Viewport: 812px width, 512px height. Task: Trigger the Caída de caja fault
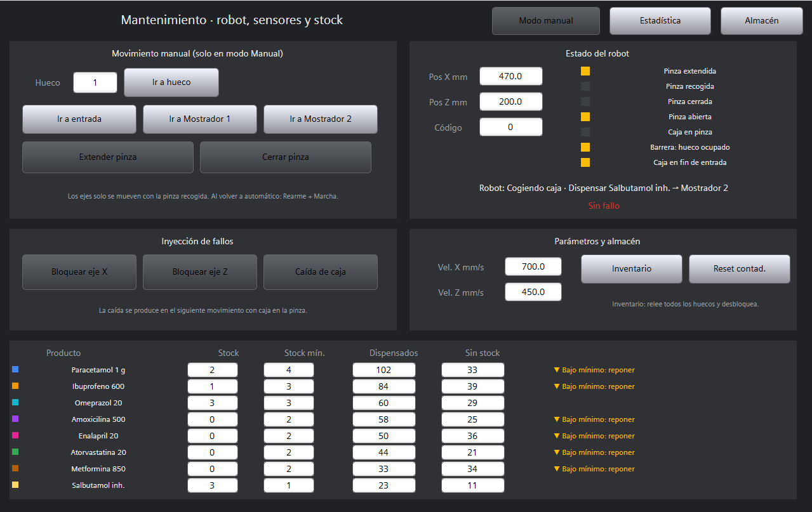coord(321,272)
